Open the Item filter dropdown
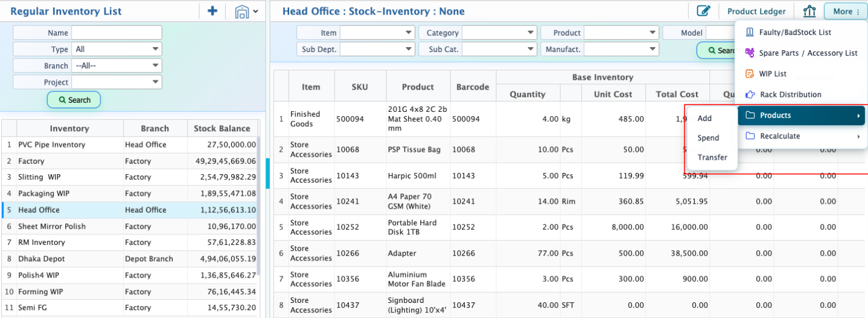This screenshot has height=318, width=868. pyautogui.click(x=378, y=33)
